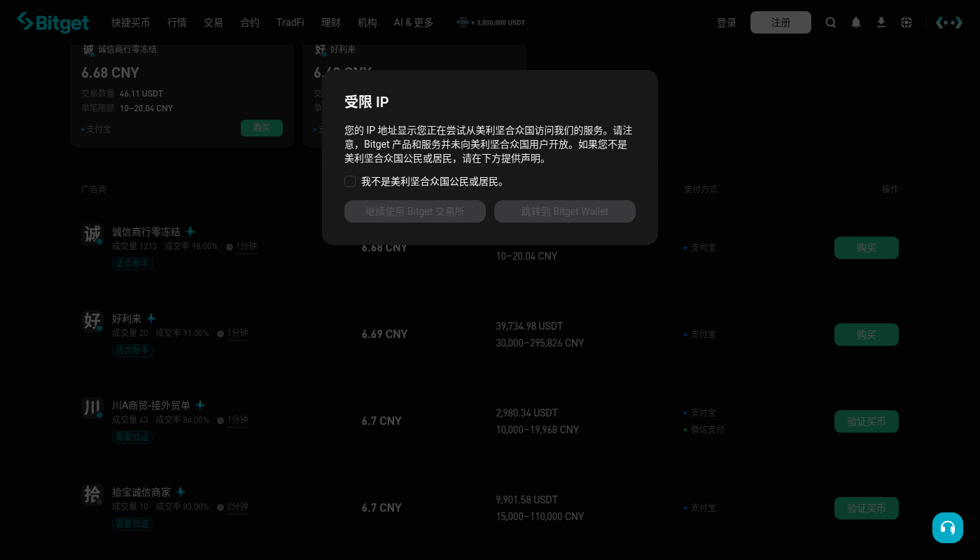The image size is (980, 560).
Task: Click 购买 for 诚信商行零冻结 row
Action: click(867, 248)
